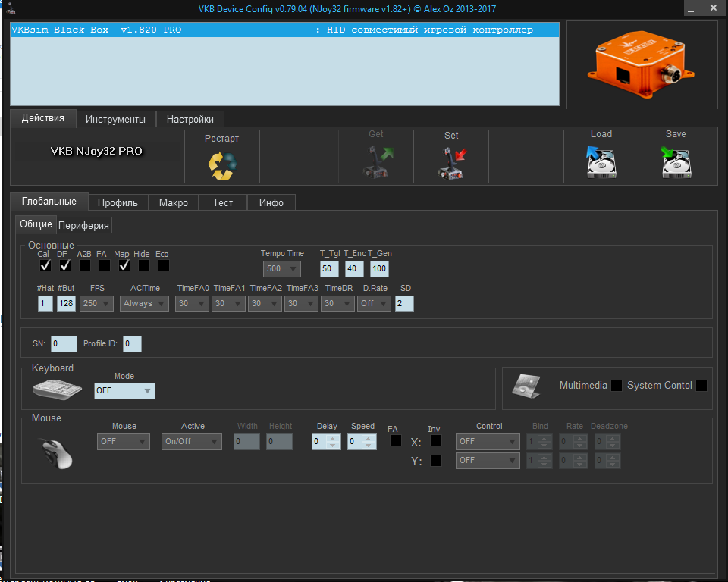Viewport: 728px width, 582px height.
Task: Open the TimeFA2 dropdown
Action: [x=265, y=304]
